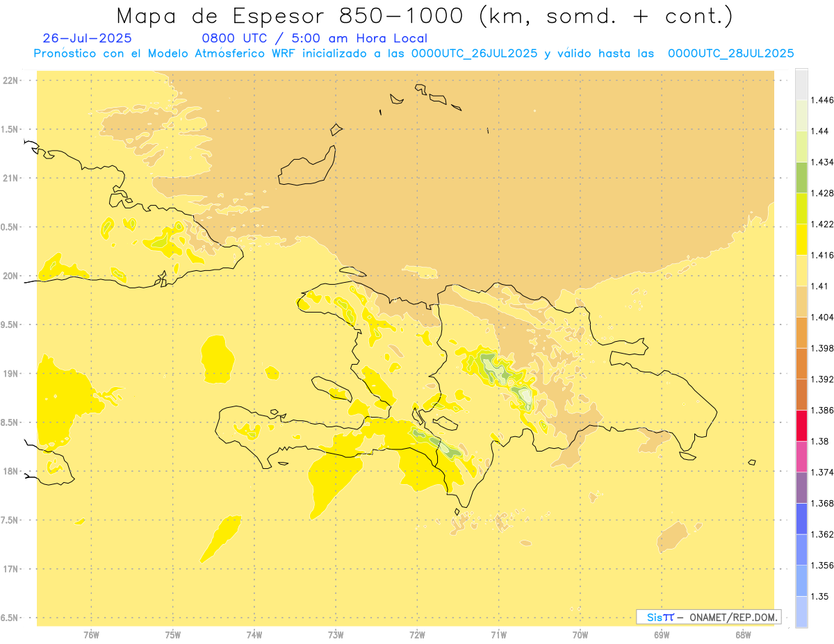Image resolution: width=834 pixels, height=644 pixels.
Task: Click the 70W longitude axis label
Action: point(580,635)
